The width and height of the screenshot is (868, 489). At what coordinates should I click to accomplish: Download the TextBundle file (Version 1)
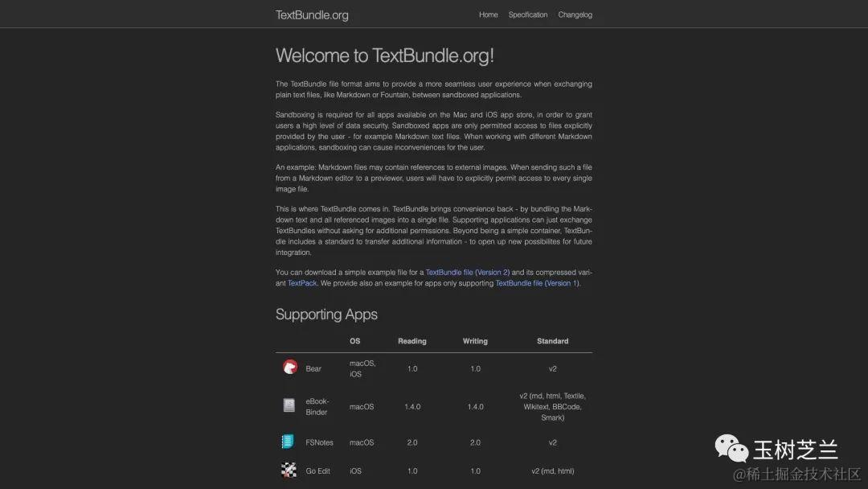tap(536, 283)
